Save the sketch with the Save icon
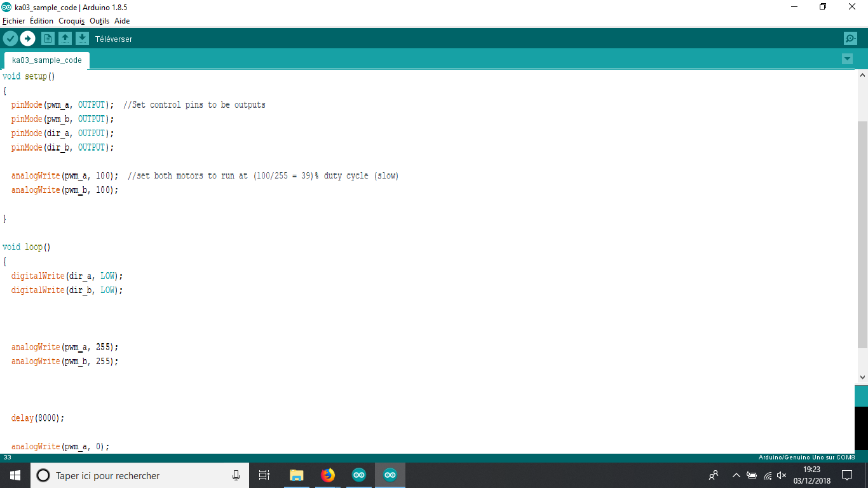This screenshot has height=488, width=868. 82,39
